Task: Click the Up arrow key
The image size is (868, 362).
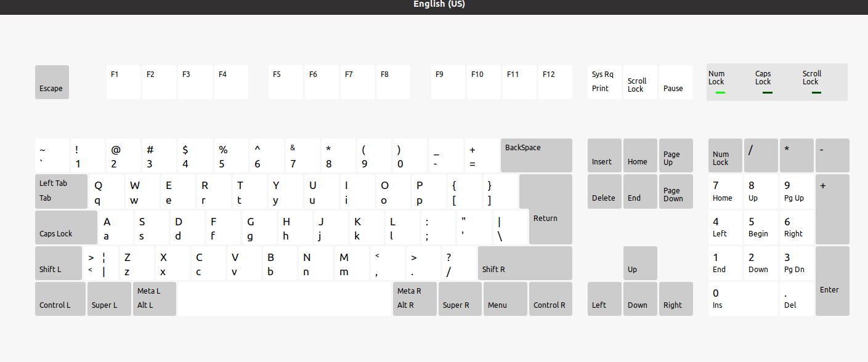Action: pyautogui.click(x=640, y=263)
